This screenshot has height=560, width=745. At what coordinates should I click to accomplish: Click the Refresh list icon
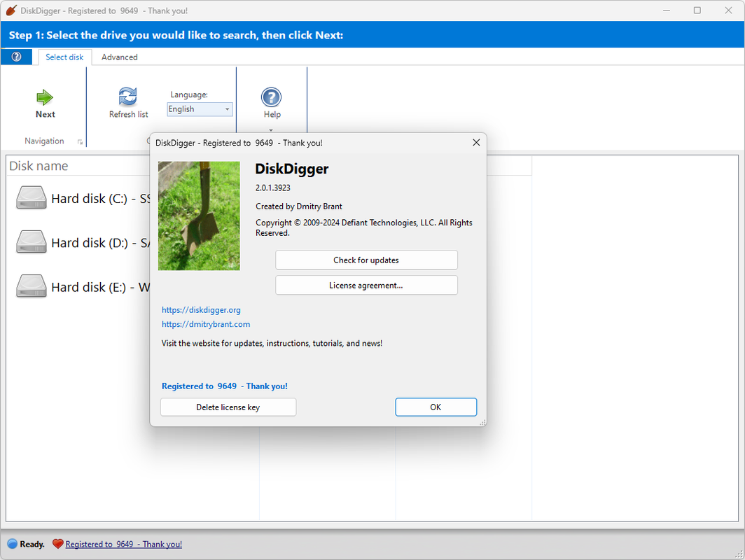click(x=128, y=97)
